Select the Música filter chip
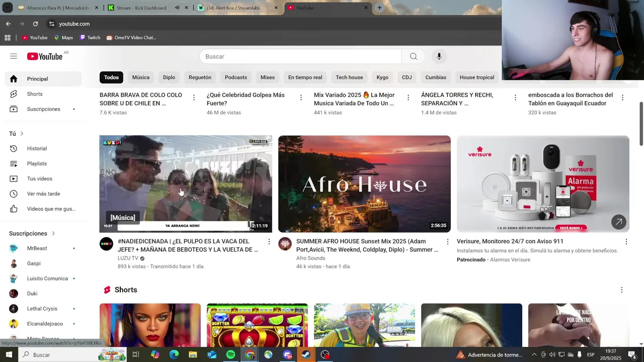Screen dimensions: 644x362 (141, 77)
